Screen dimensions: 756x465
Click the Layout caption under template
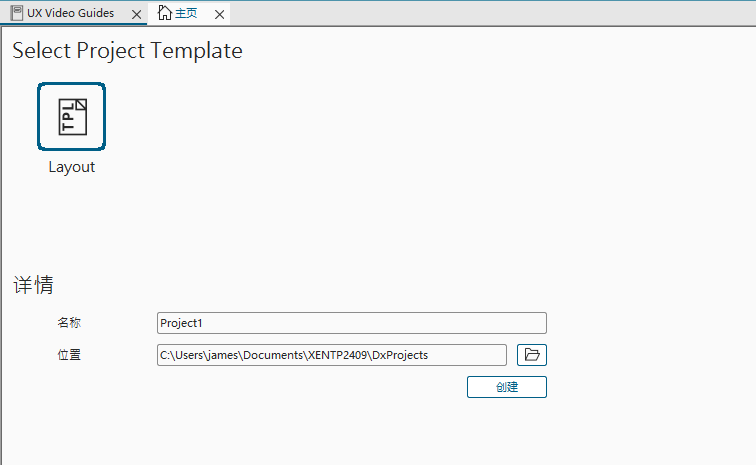point(71,167)
